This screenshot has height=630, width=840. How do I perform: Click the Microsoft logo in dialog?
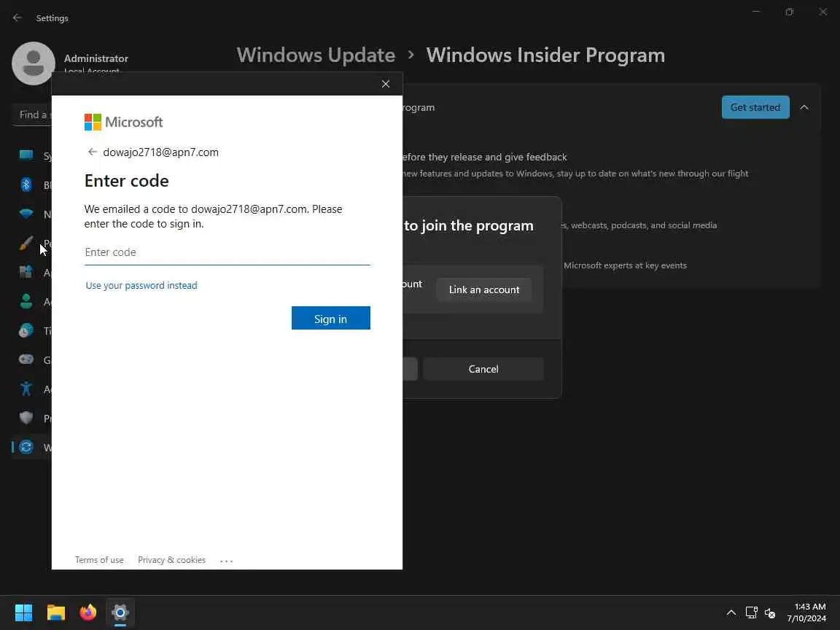(x=123, y=122)
